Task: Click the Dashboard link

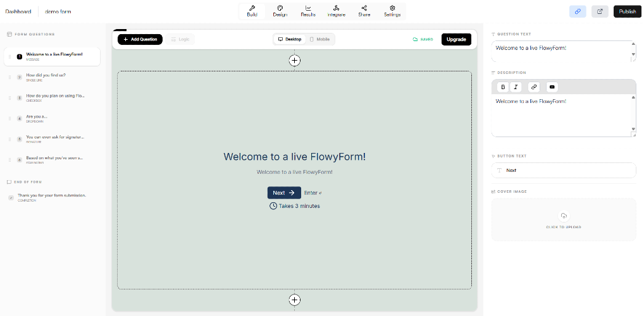Action: click(18, 11)
